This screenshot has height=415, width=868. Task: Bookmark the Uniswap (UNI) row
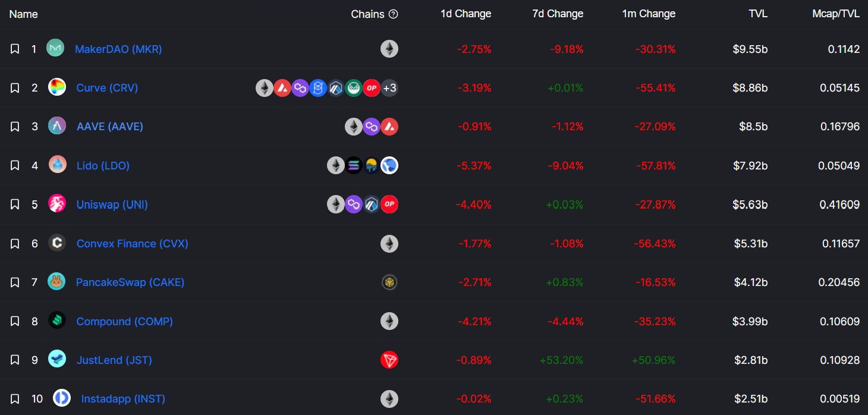[15, 205]
